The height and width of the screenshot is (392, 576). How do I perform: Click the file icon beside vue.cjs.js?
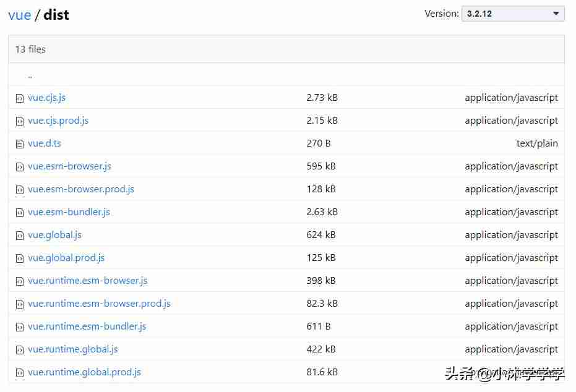[x=19, y=98]
